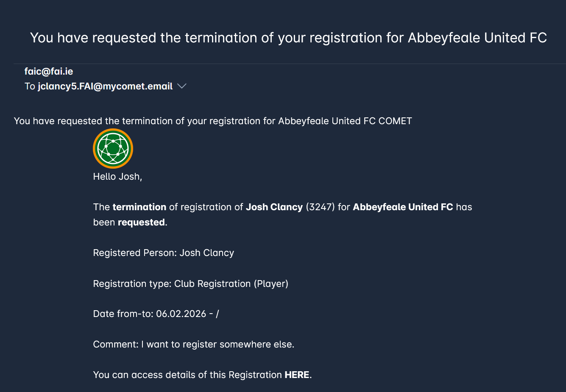Image resolution: width=566 pixels, height=392 pixels.
Task: Click the "Date from-to" label
Action: (123, 314)
